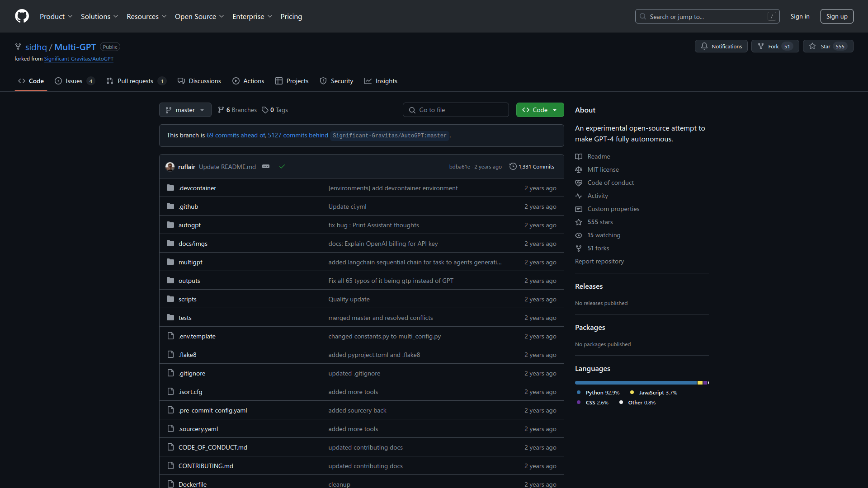Viewport: 868px width, 488px height.
Task: Click the tag icon beside 0 Tags
Action: 265,110
